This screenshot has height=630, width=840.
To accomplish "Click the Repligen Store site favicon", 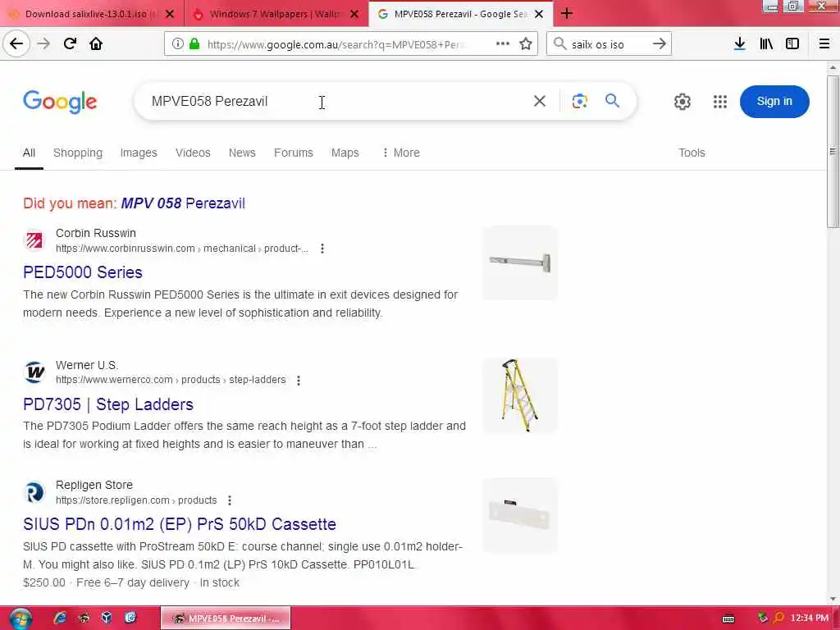I will [x=34, y=492].
